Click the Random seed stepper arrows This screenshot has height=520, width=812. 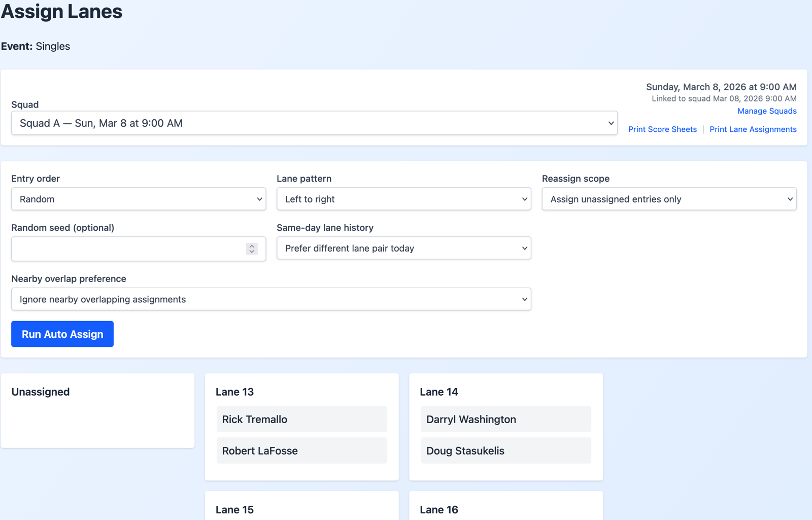[x=252, y=249]
